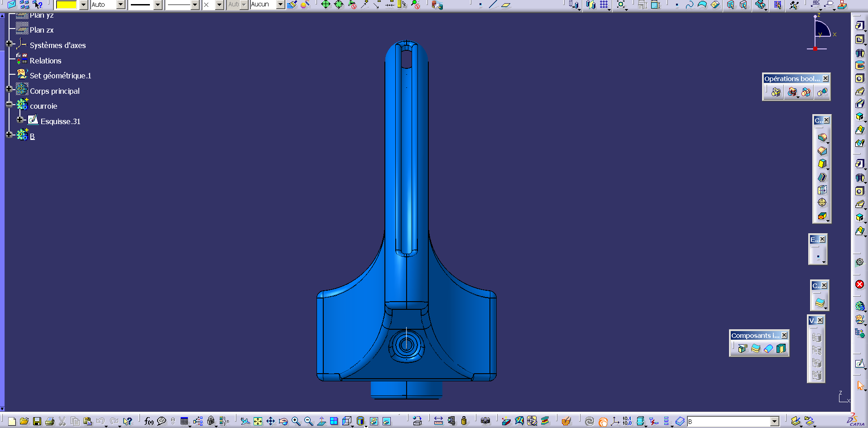Select the Fit All In view icon

coord(258,421)
